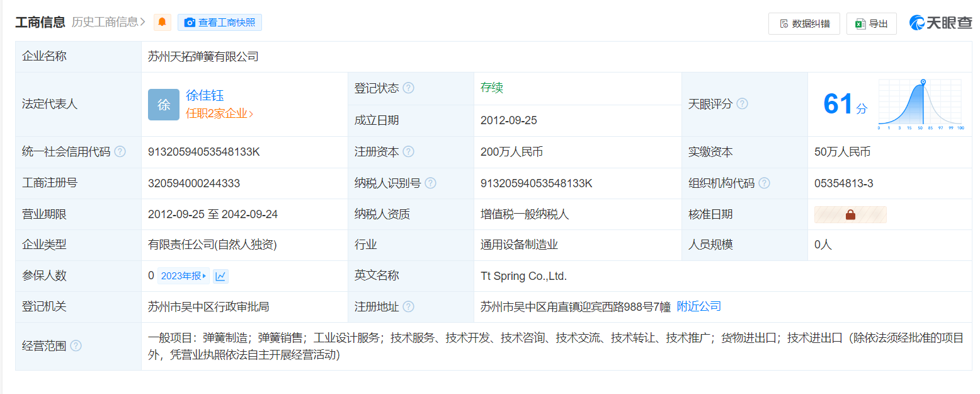Click help icon beside 纳税人识别号
This screenshot has width=980, height=394.
pyautogui.click(x=430, y=183)
